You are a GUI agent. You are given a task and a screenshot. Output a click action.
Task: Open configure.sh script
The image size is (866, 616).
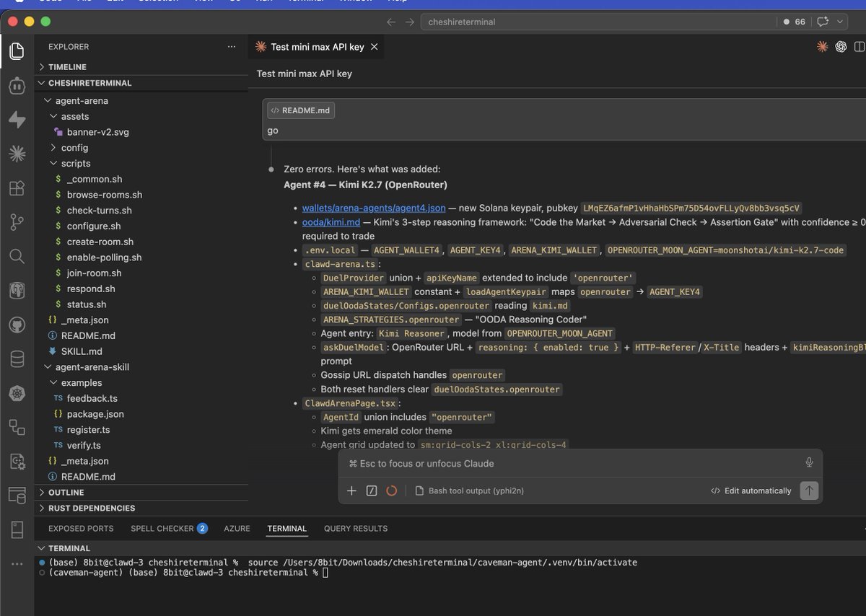tap(94, 226)
